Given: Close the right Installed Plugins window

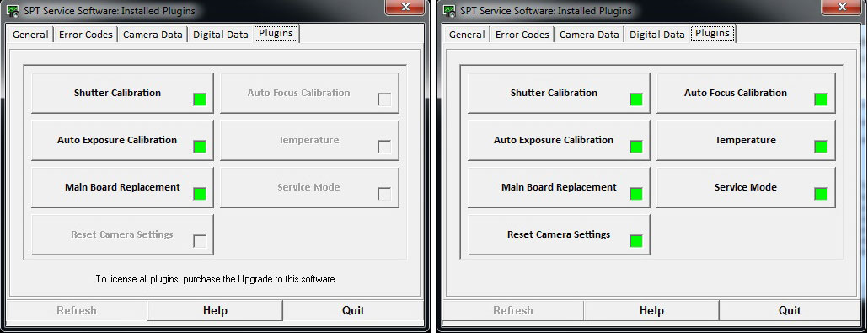Looking at the screenshot, I should click(x=842, y=8).
